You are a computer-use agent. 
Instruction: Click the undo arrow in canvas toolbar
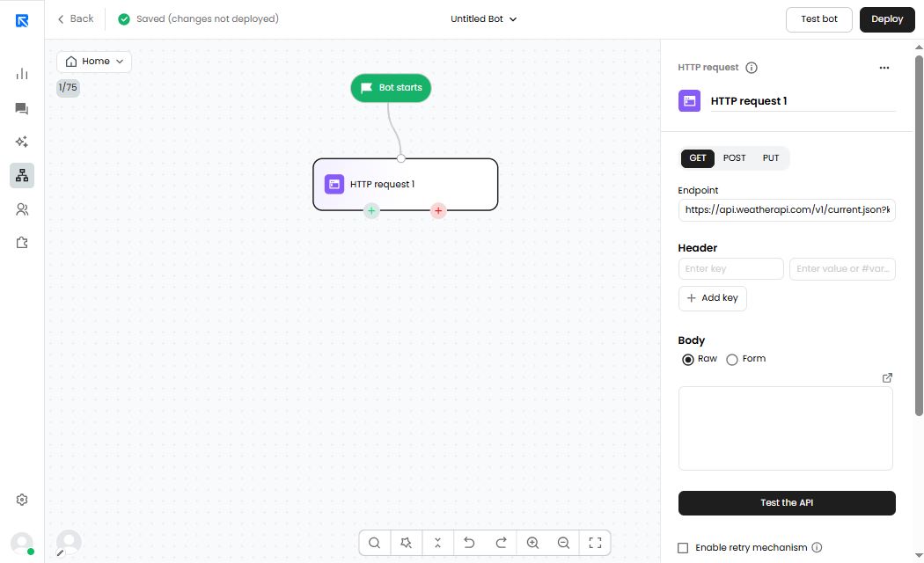tap(469, 543)
